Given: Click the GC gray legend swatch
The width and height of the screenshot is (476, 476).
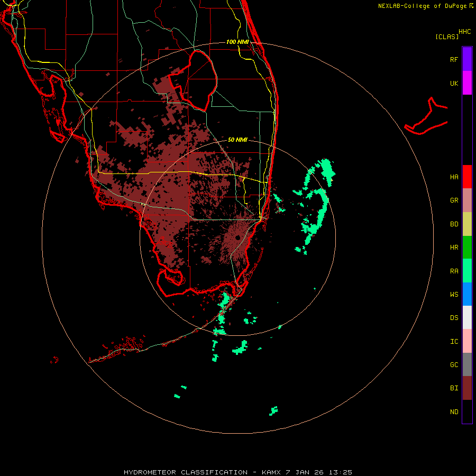Looking at the screenshot, I should pyautogui.click(x=467, y=364).
